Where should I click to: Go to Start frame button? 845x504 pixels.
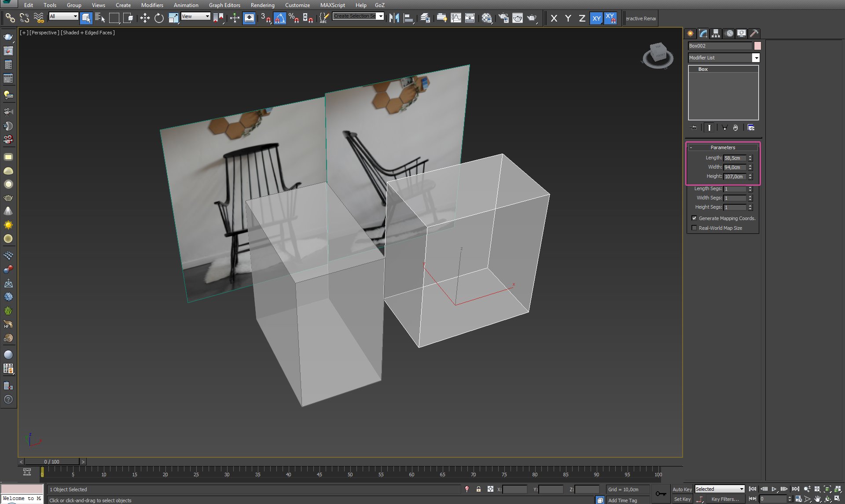[x=753, y=489]
